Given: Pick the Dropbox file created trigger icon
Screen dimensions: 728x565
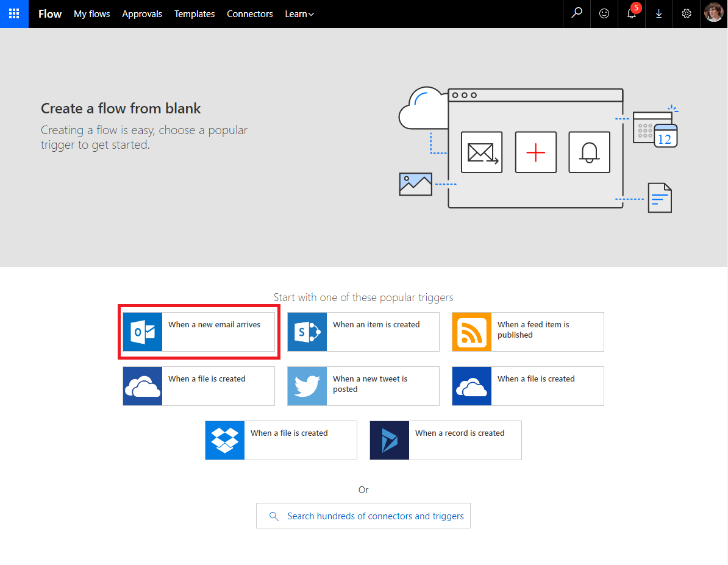Looking at the screenshot, I should 225,440.
